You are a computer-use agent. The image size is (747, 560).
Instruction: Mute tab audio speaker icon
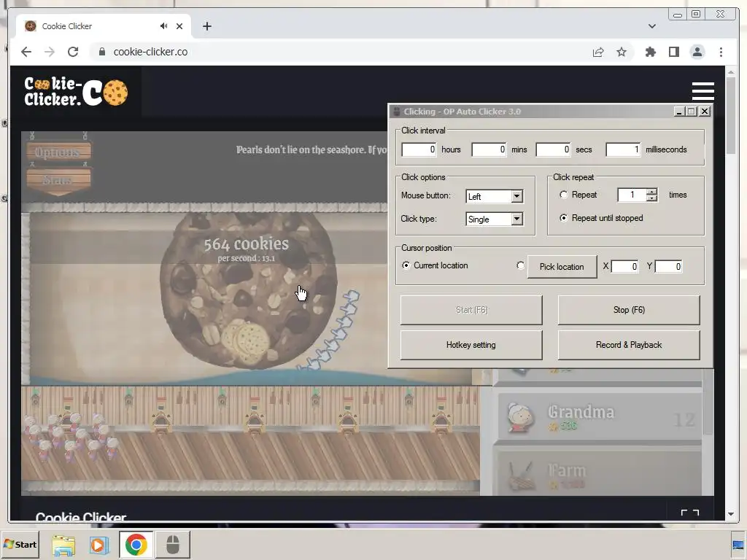tap(164, 26)
